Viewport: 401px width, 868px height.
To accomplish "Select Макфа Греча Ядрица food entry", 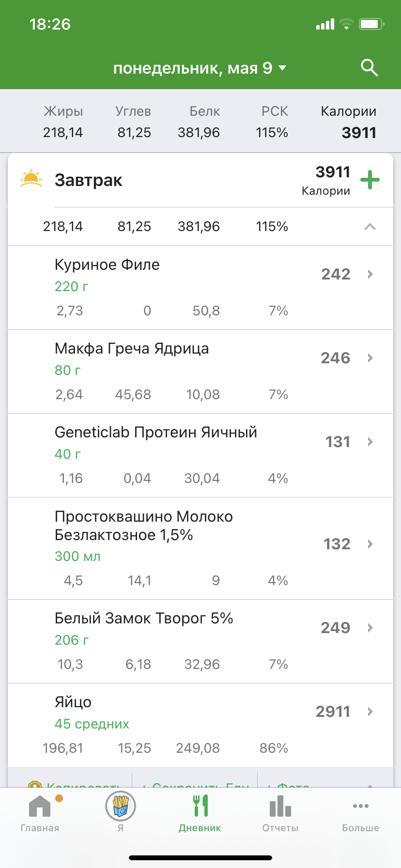I will click(x=132, y=349).
